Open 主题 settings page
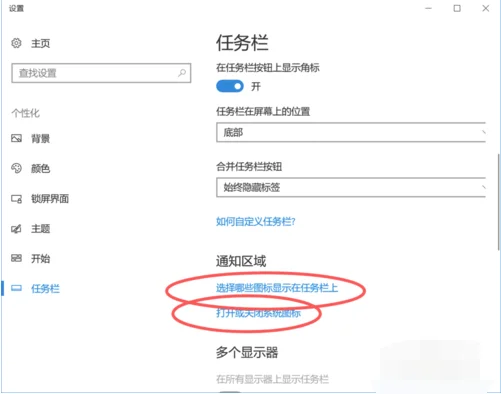 [x=41, y=229]
